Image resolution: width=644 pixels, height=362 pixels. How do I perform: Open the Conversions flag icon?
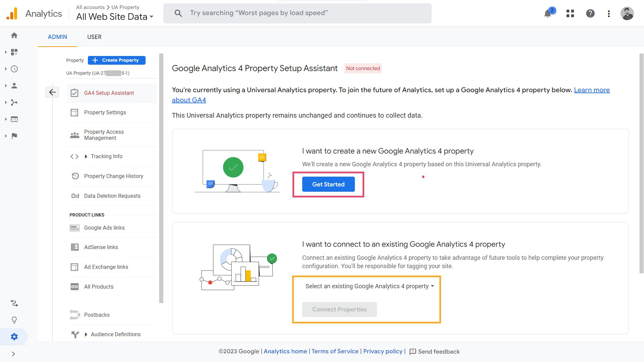point(14,136)
